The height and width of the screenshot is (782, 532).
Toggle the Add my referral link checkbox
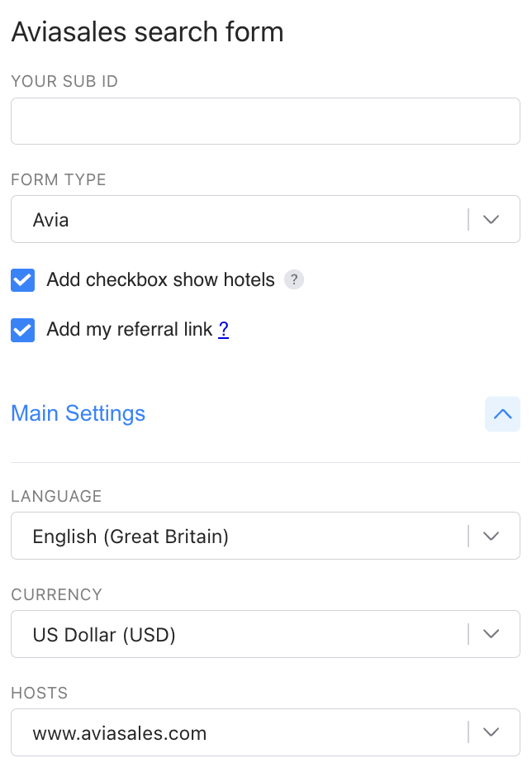pyautogui.click(x=23, y=330)
